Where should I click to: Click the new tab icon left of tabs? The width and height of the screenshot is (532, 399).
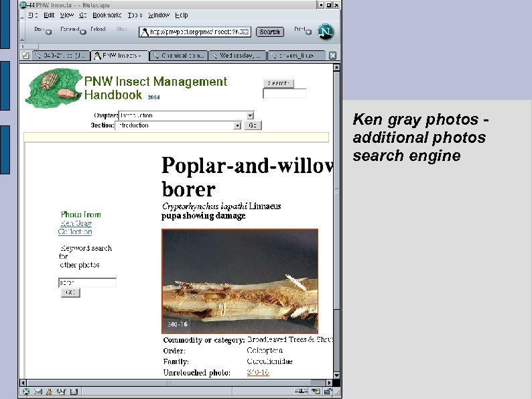point(25,56)
